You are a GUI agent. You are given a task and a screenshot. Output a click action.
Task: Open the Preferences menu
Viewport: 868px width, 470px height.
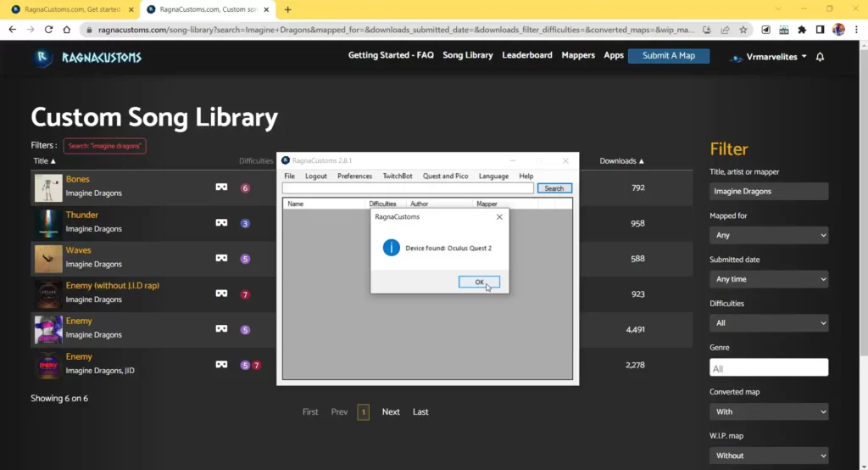pyautogui.click(x=355, y=176)
